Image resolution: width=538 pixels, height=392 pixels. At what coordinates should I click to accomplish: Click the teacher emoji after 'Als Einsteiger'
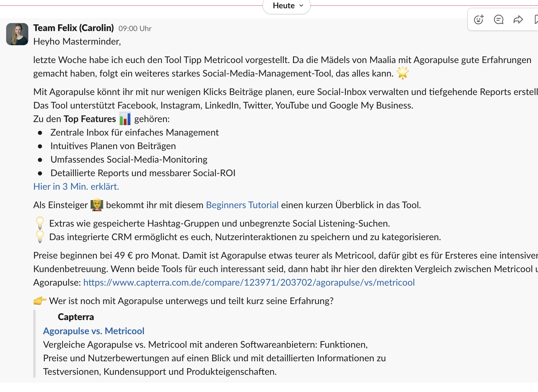97,205
